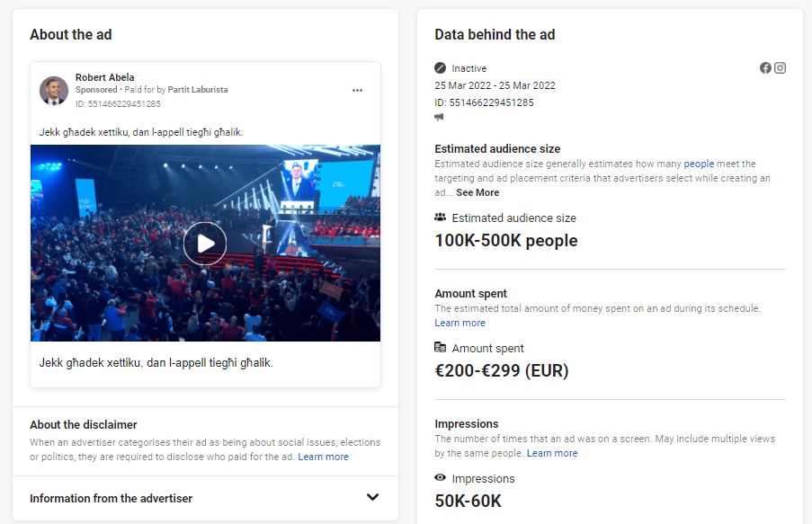Click the estimated audience size people icon
The height and width of the screenshot is (524, 812).
(440, 218)
